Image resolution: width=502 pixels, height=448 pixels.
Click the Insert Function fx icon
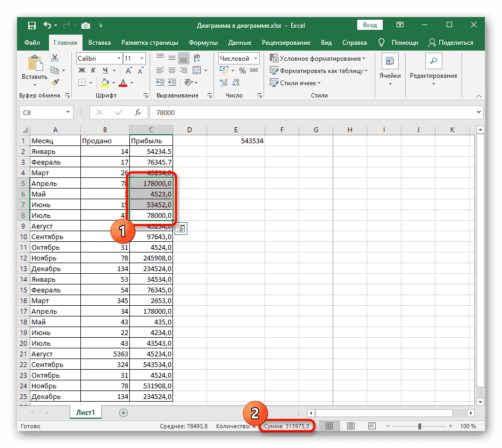pos(138,112)
